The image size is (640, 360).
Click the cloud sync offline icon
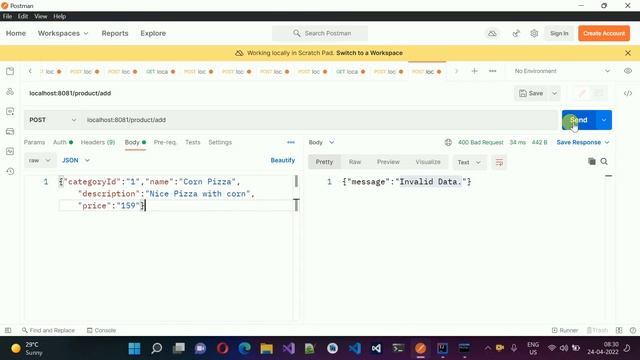click(x=492, y=33)
